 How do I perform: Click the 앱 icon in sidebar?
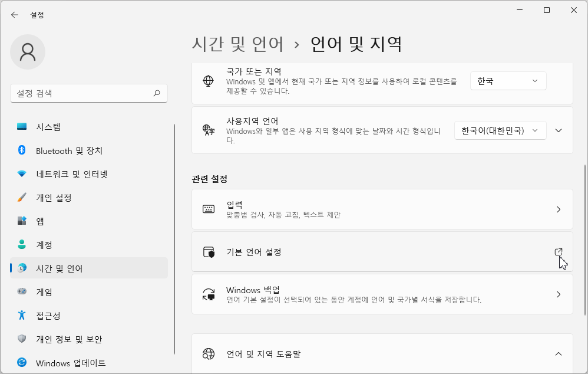click(x=22, y=221)
